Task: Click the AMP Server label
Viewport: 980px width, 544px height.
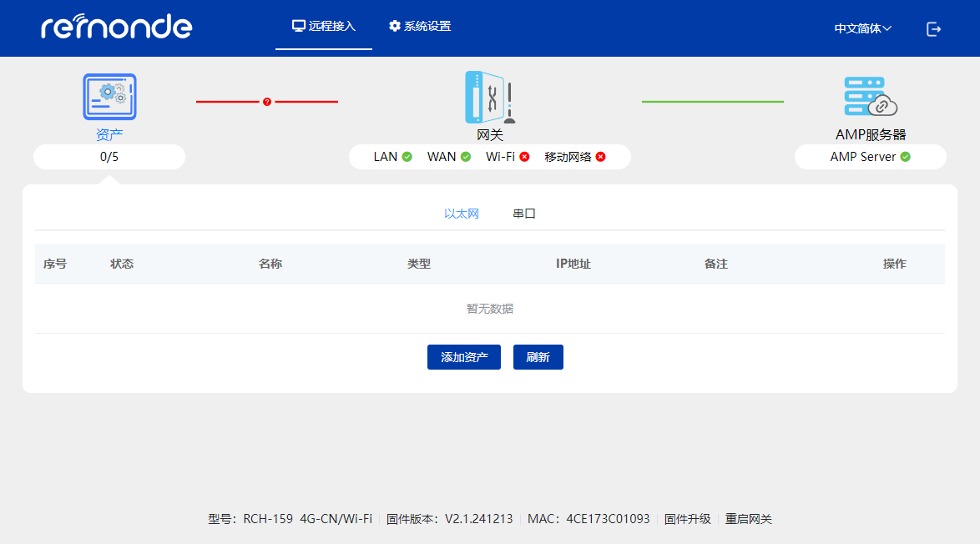Action: (x=862, y=157)
